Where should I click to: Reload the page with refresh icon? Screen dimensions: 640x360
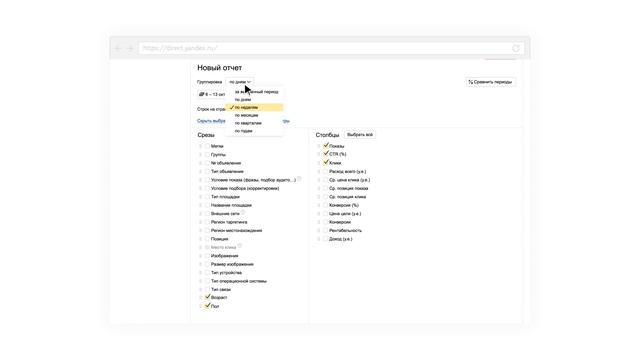click(516, 48)
